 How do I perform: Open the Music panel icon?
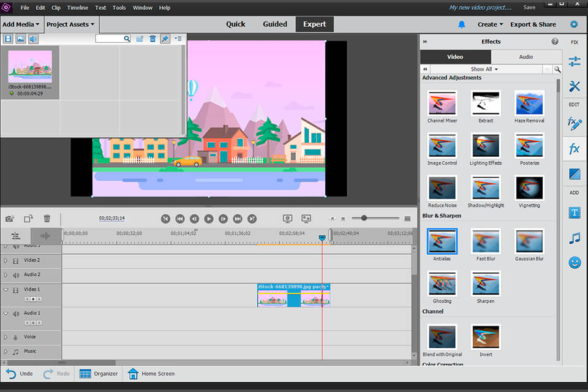click(x=575, y=238)
